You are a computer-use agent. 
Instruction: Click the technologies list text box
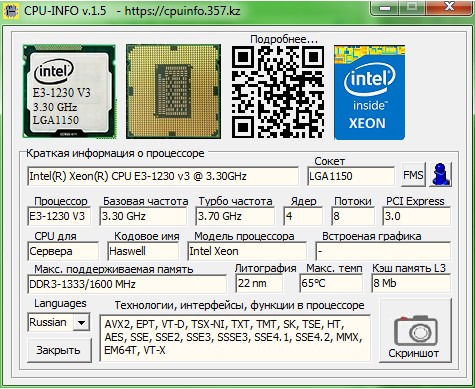(x=235, y=338)
